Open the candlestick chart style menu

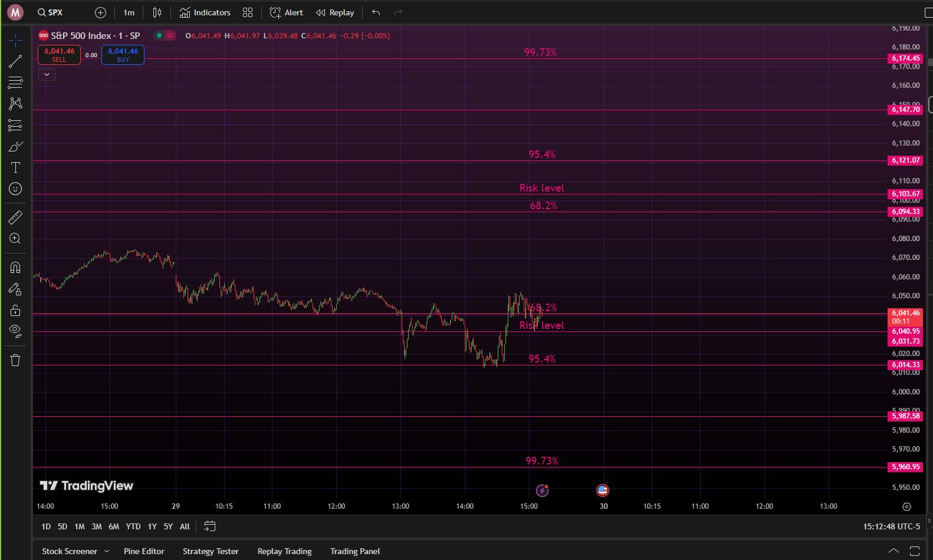point(157,12)
